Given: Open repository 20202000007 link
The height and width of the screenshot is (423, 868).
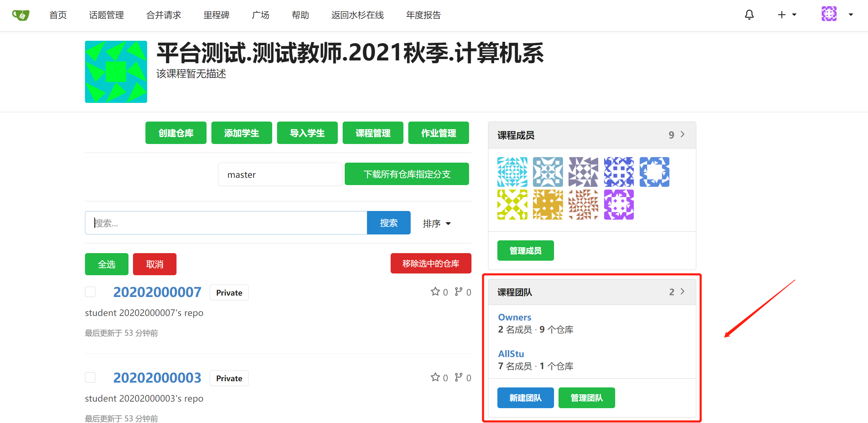Looking at the screenshot, I should (157, 292).
